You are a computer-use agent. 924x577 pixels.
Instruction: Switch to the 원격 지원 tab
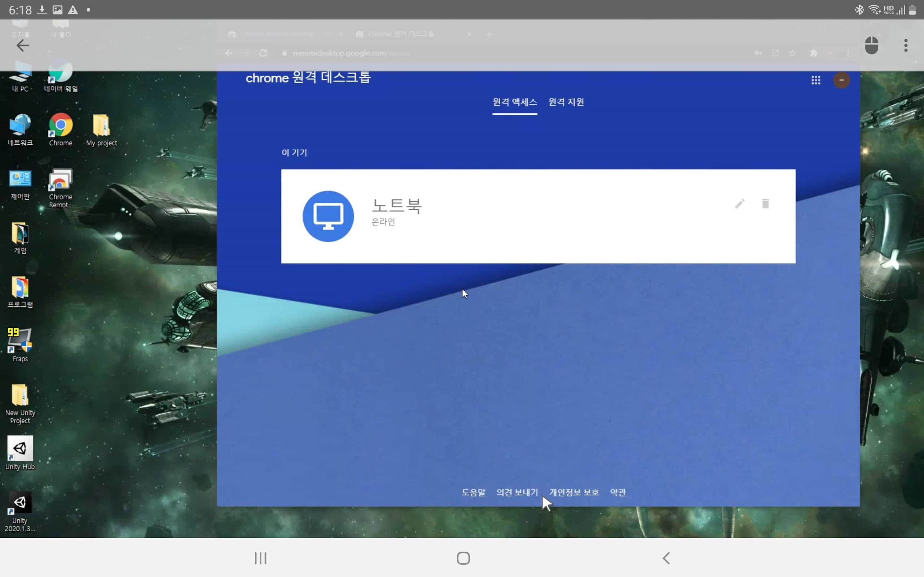pyautogui.click(x=566, y=102)
